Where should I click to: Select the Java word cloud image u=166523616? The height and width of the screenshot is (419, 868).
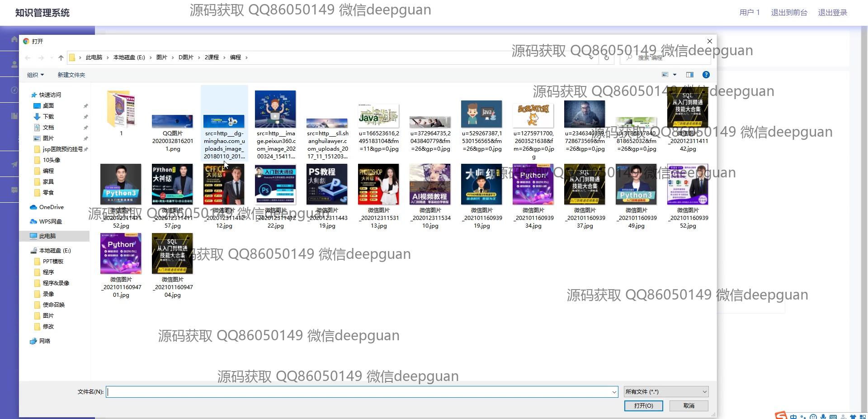(x=378, y=128)
